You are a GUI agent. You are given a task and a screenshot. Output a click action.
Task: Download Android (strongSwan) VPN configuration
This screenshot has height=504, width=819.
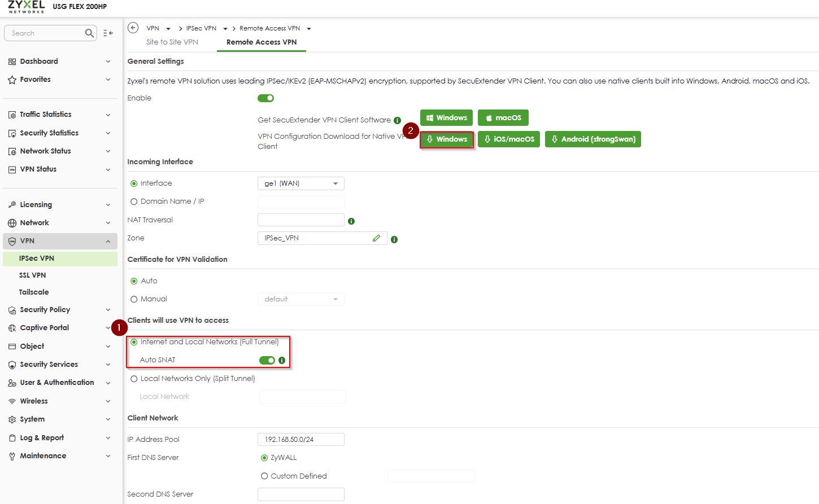(x=593, y=139)
